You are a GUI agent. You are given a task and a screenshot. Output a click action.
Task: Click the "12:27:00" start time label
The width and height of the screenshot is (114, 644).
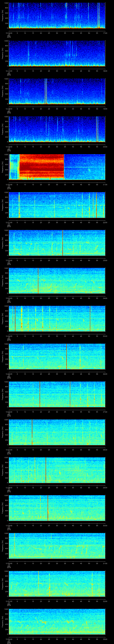coord(9,450)
